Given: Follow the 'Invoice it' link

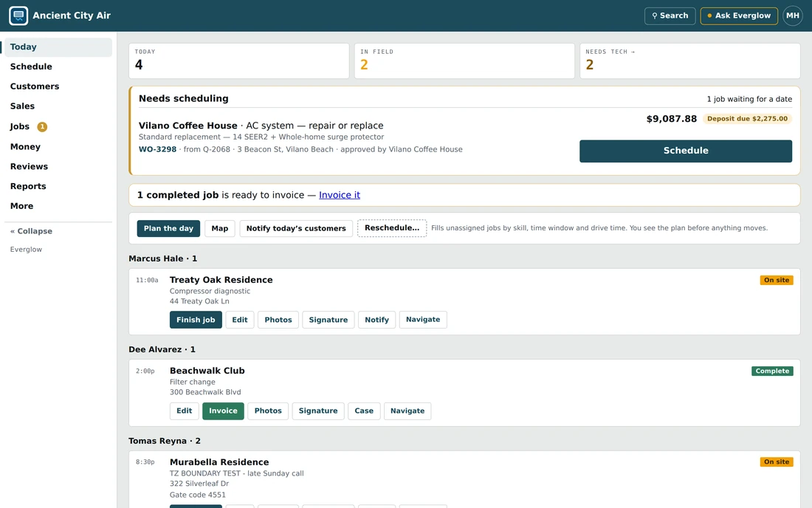Looking at the screenshot, I should coord(340,195).
